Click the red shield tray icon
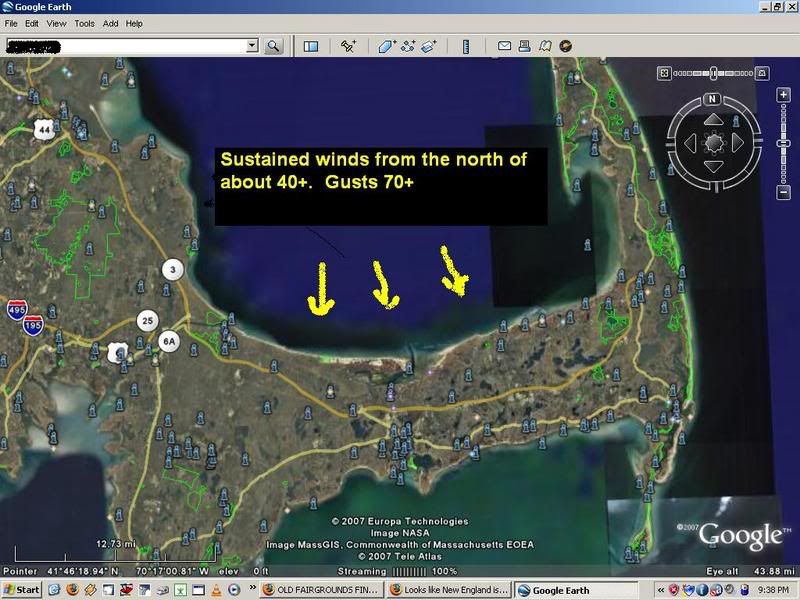Image resolution: width=800 pixels, height=600 pixels. [673, 590]
